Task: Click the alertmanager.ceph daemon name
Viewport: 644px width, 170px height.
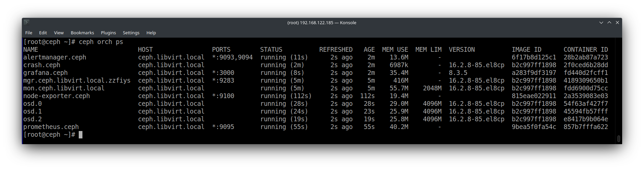Action: pos(55,57)
